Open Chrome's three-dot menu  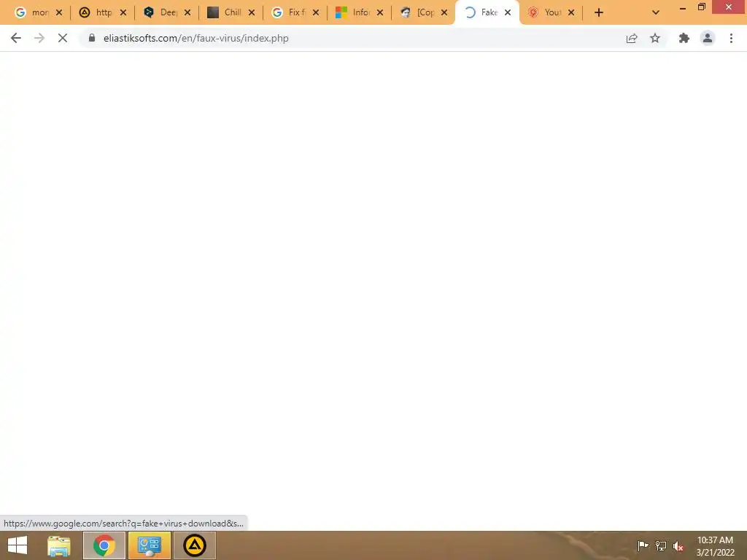pos(731,38)
